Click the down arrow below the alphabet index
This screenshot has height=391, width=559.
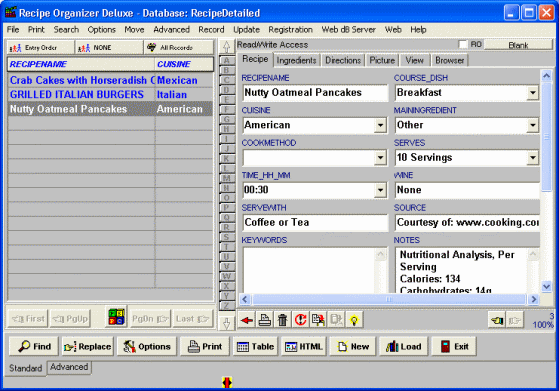226,323
